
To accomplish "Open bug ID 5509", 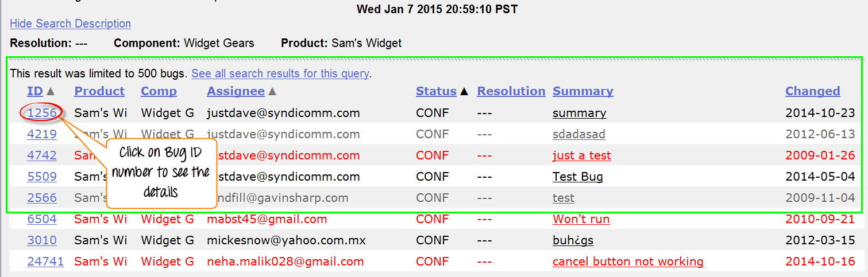I will (x=42, y=177).
